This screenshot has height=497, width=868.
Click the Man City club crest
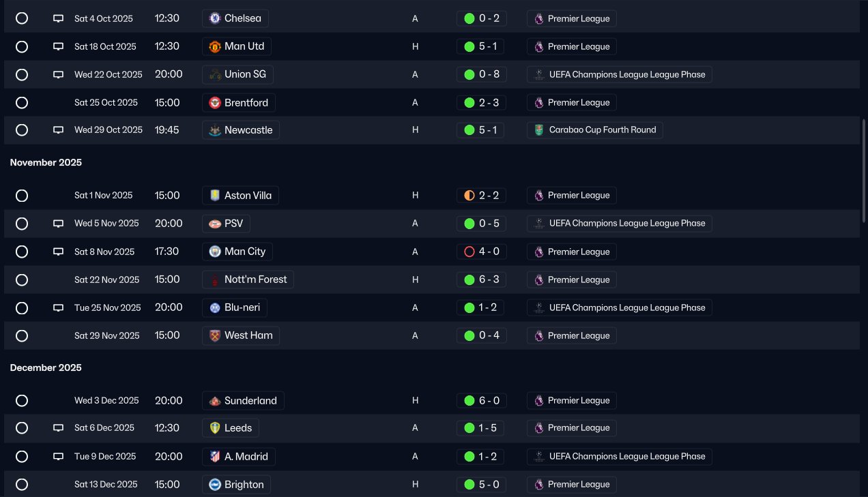click(215, 252)
